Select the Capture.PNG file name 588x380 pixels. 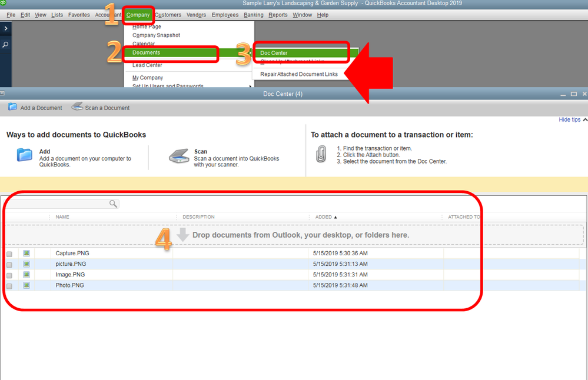tap(72, 254)
